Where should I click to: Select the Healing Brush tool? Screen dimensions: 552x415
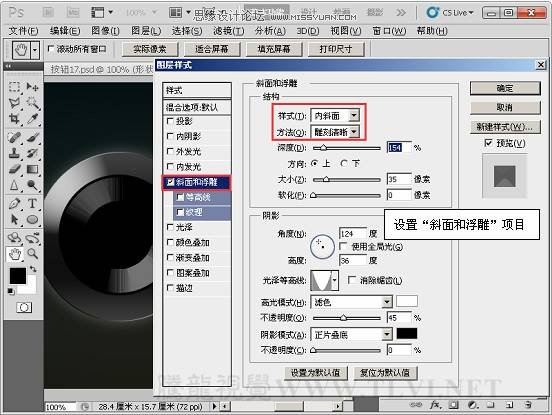click(x=14, y=138)
